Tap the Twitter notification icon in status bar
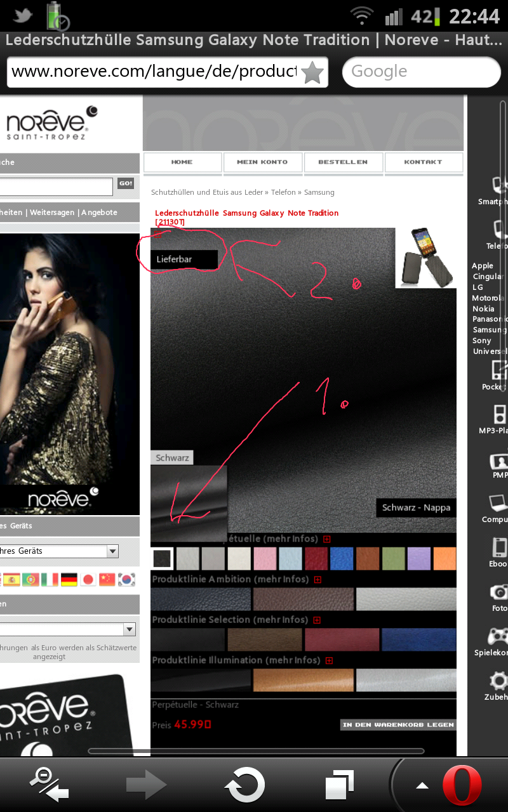508x812 pixels. point(23,15)
